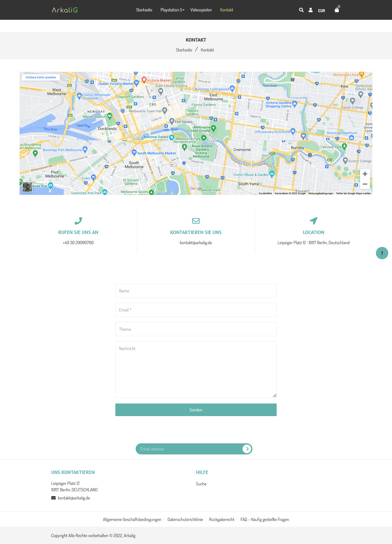This screenshot has width=392, height=544.
Task: Call the phone number +49 30 29990700
Action: (x=78, y=243)
